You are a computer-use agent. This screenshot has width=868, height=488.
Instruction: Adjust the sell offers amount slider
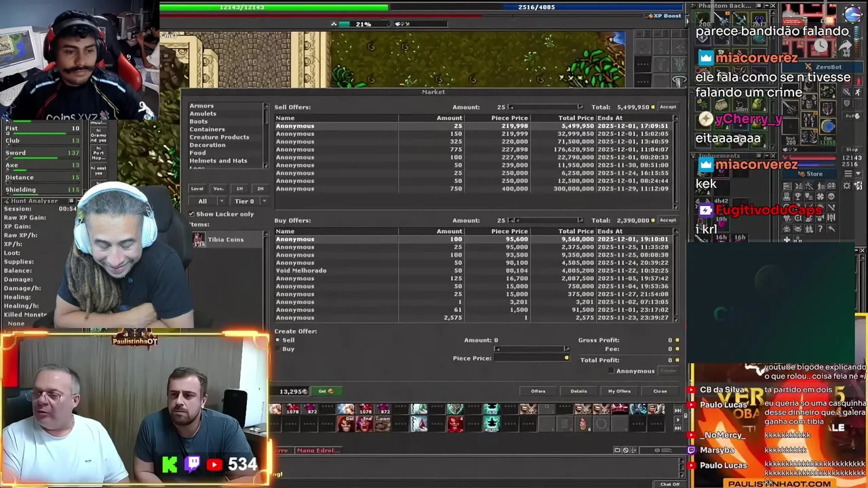tap(546, 107)
